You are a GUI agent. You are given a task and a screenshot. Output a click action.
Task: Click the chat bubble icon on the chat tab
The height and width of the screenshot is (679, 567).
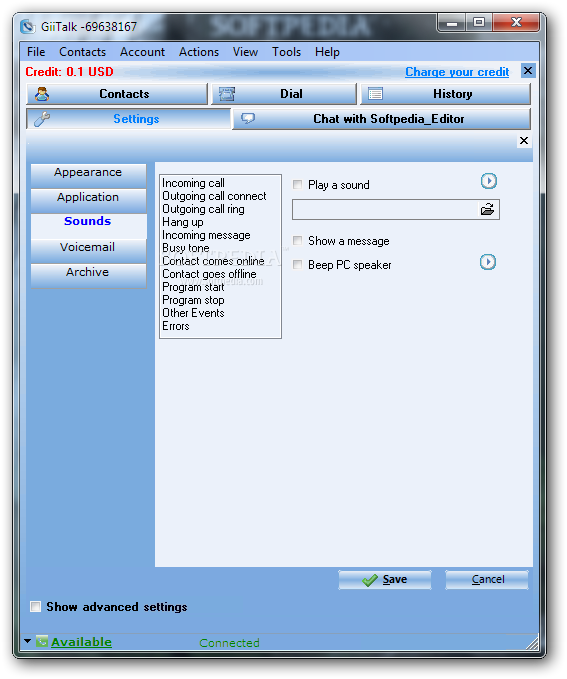(x=248, y=118)
